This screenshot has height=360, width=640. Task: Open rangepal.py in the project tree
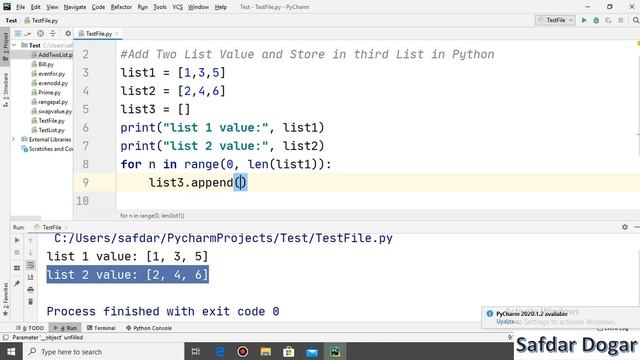pos(50,102)
